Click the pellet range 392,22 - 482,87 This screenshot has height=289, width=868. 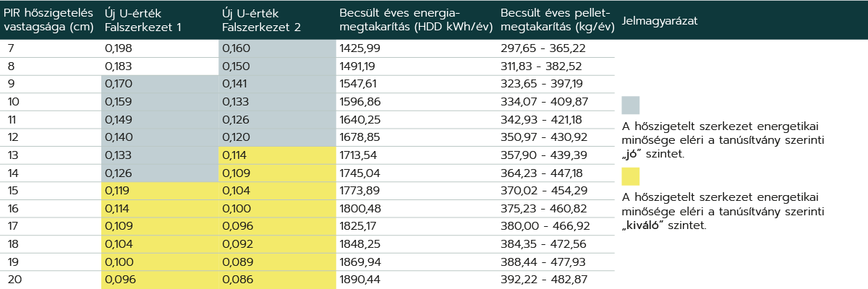point(544,279)
